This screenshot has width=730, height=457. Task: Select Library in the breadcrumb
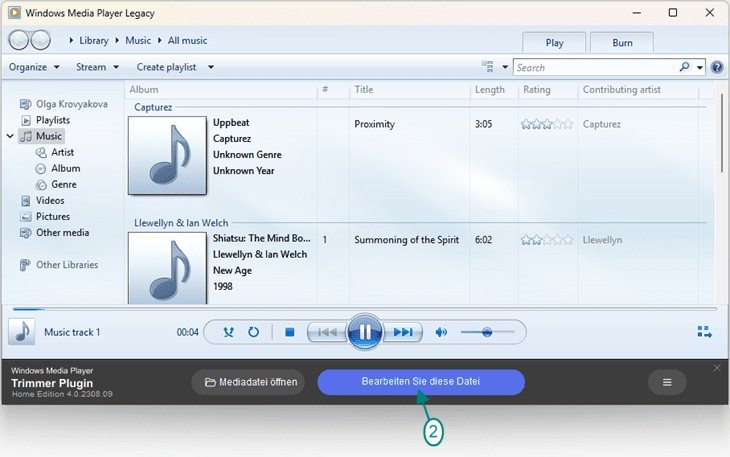[94, 40]
